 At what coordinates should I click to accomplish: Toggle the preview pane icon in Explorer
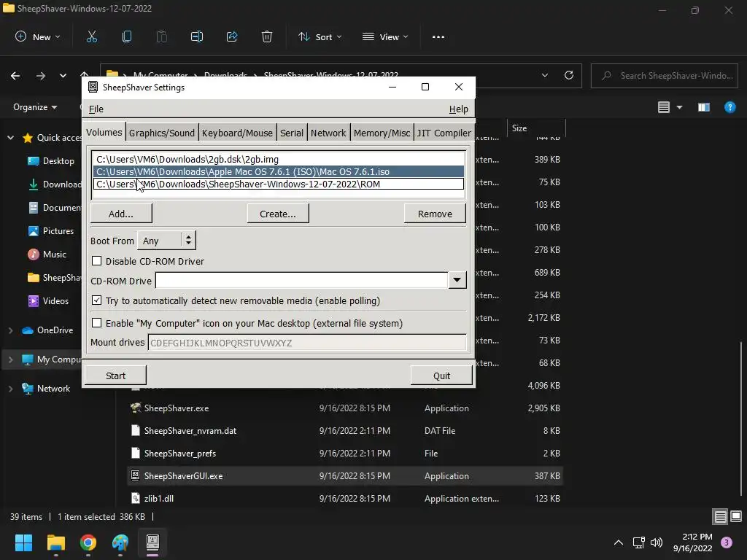pyautogui.click(x=704, y=107)
